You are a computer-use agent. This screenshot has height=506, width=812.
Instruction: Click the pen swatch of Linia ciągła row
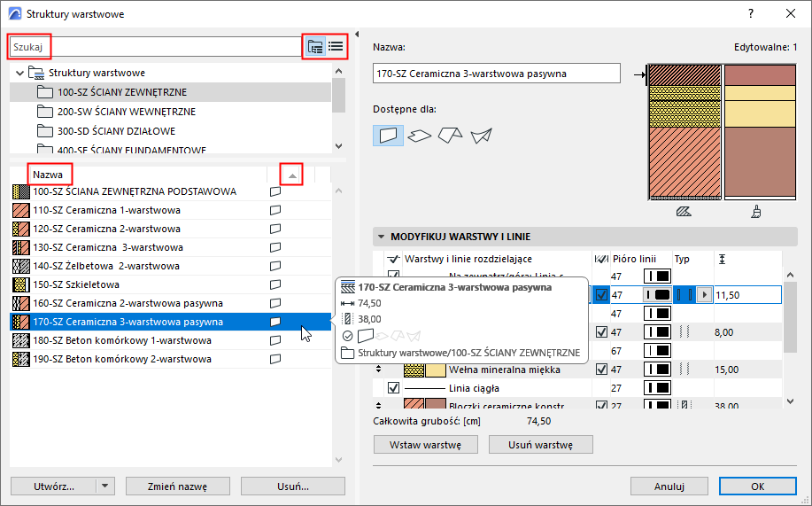coord(657,388)
